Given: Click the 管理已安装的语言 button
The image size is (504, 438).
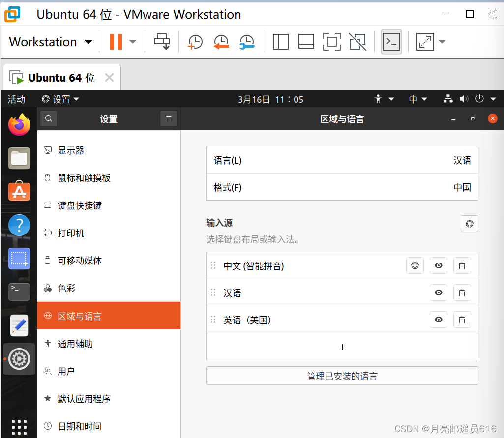Looking at the screenshot, I should pos(342,376).
